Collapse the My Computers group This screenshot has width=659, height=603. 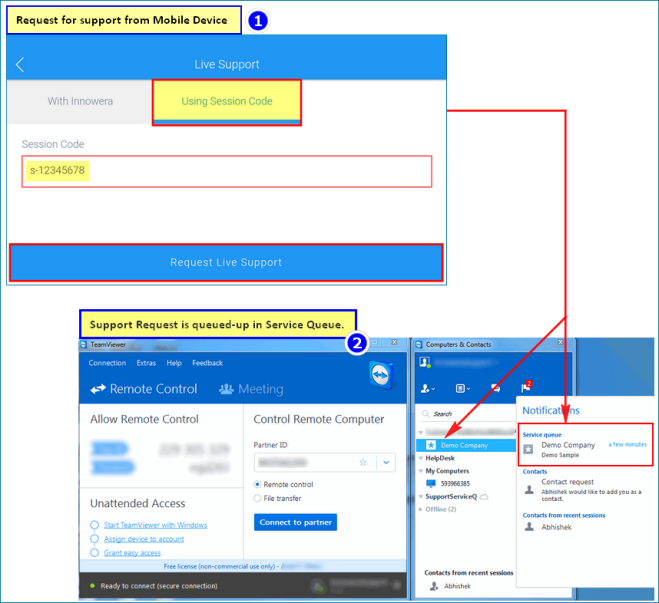point(421,471)
